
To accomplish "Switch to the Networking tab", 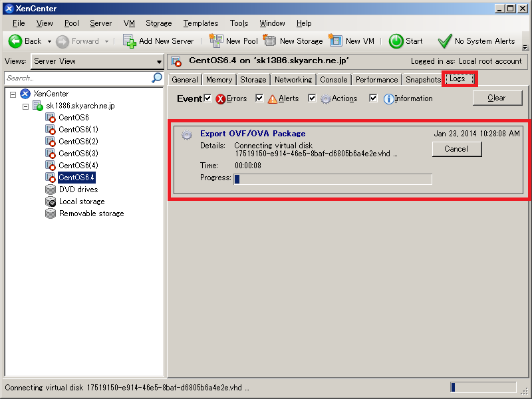I will (293, 80).
